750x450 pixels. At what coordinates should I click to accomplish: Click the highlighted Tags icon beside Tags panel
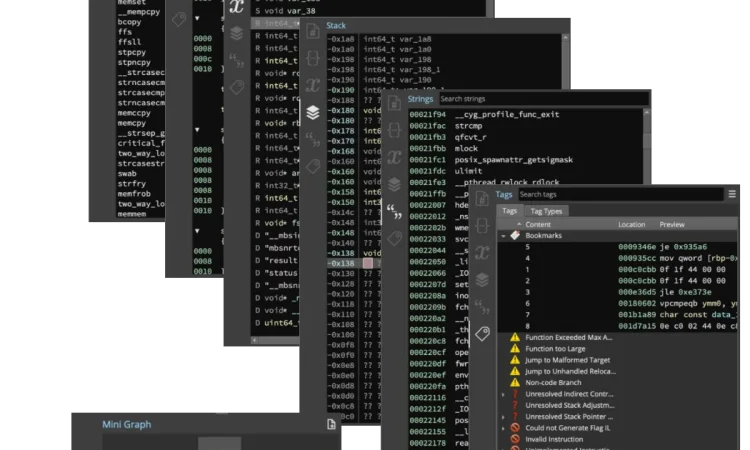point(482,333)
